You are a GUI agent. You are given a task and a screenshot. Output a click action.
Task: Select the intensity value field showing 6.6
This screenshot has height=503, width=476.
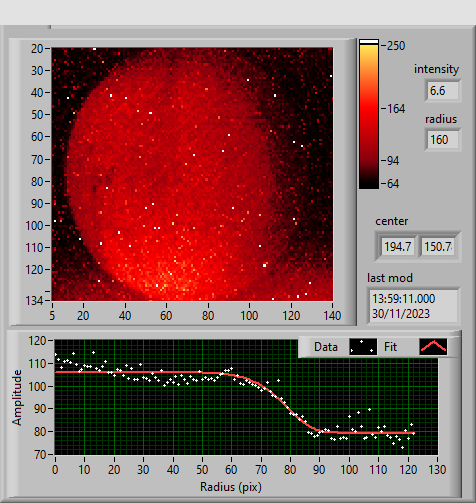pos(443,91)
